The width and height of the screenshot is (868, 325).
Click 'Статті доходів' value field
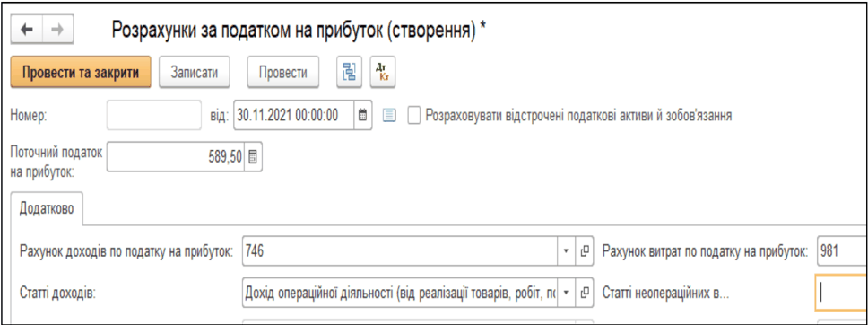point(400,292)
